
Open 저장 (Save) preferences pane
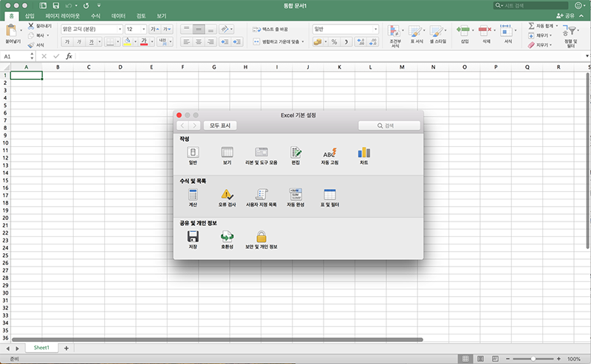[193, 240]
